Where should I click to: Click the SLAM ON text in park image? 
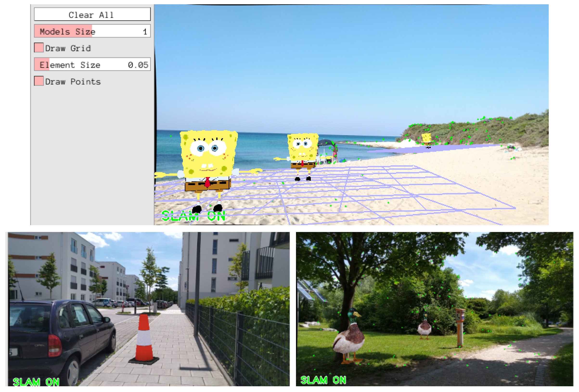coord(323,380)
